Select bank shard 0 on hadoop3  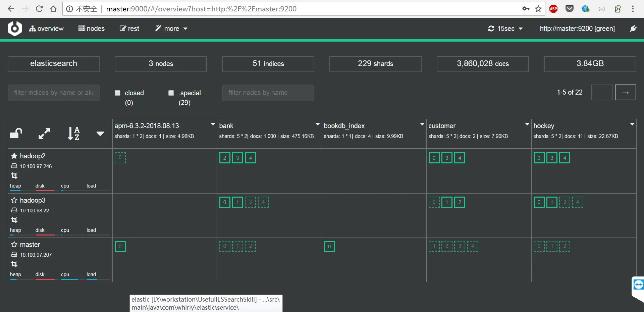point(225,202)
